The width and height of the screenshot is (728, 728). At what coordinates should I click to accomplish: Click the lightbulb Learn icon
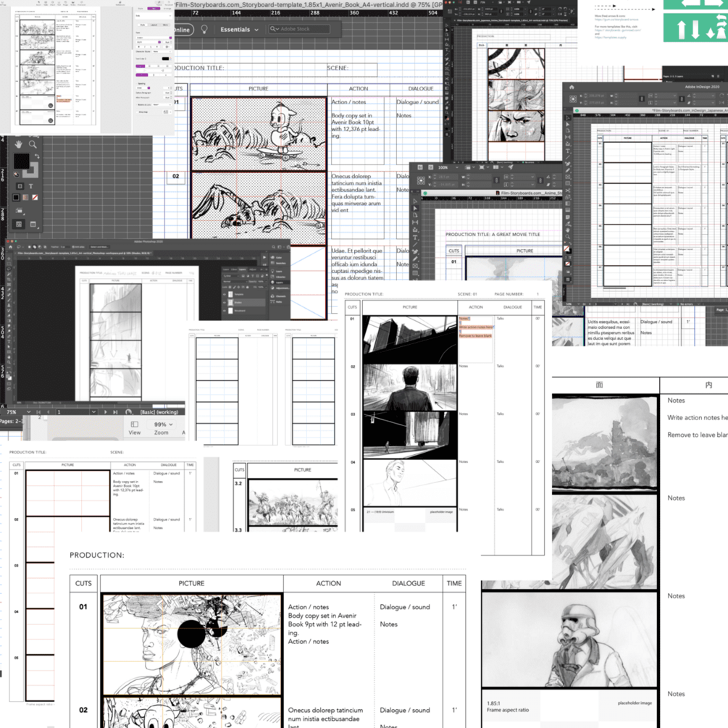pyautogui.click(x=204, y=29)
